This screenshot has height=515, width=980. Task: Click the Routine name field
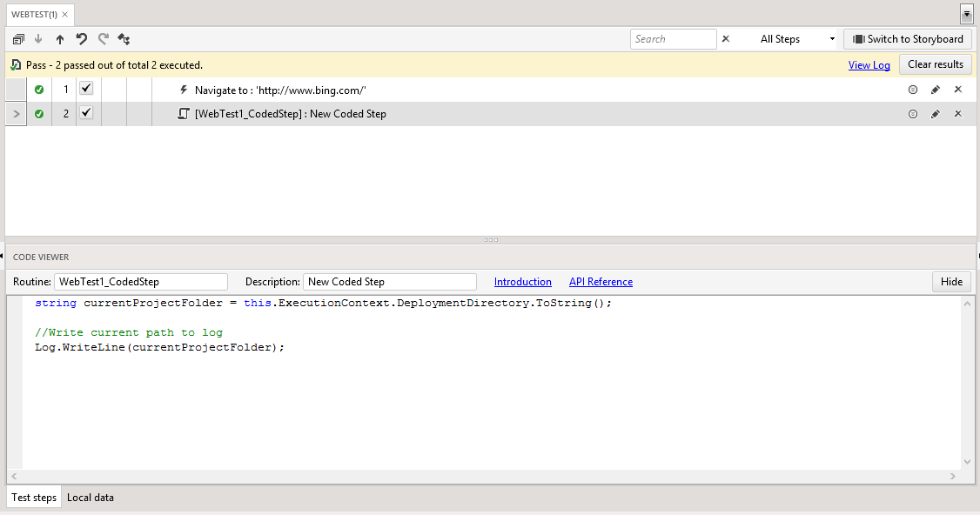coord(141,282)
